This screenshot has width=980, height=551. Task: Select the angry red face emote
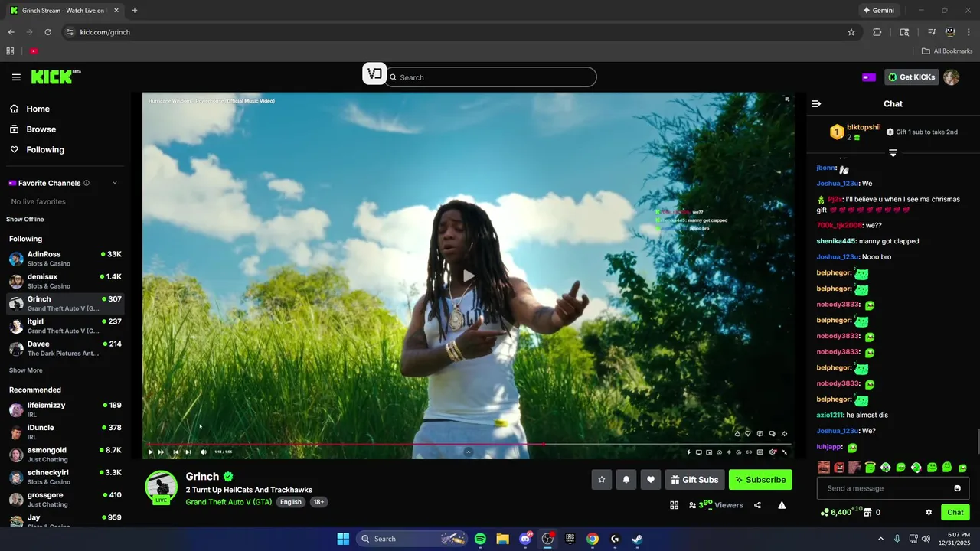pyautogui.click(x=839, y=467)
